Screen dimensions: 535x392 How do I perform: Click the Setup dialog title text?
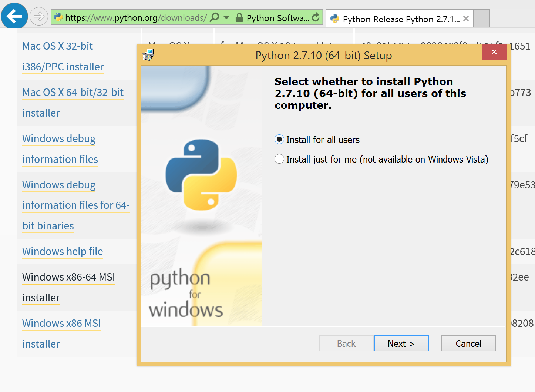point(324,56)
